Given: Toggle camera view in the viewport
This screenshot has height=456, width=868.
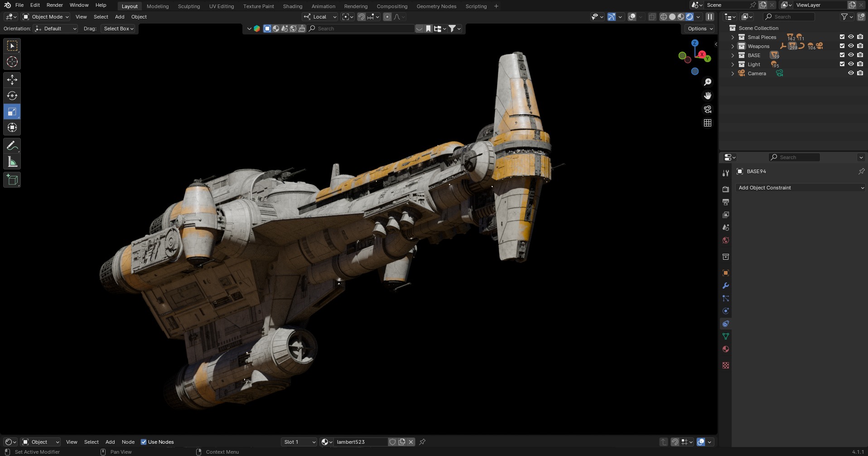Looking at the screenshot, I should point(708,109).
